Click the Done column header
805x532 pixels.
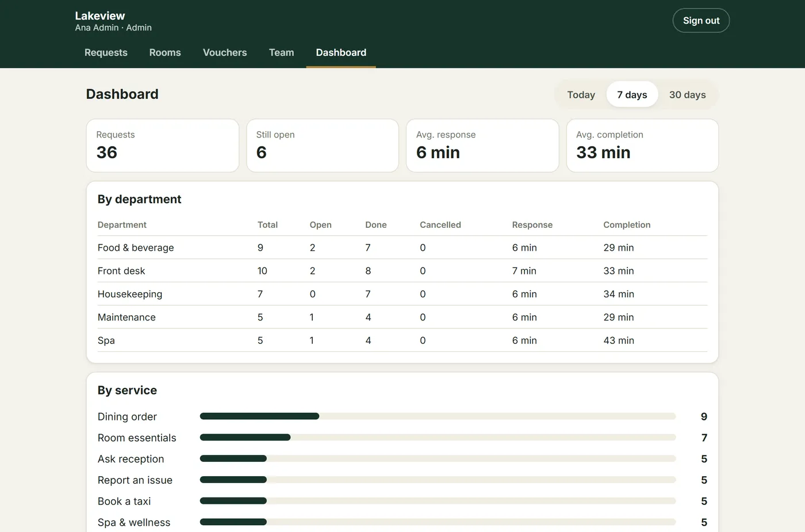click(376, 225)
